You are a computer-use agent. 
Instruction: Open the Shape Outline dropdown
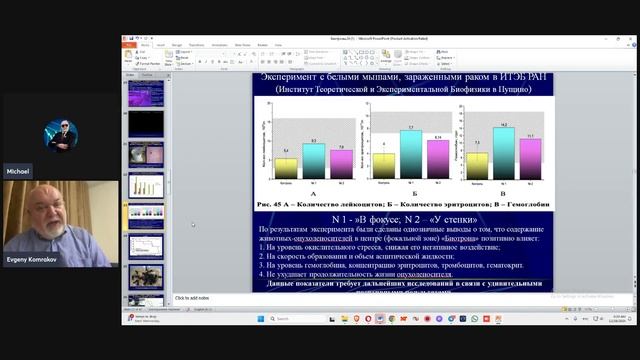click(417, 58)
